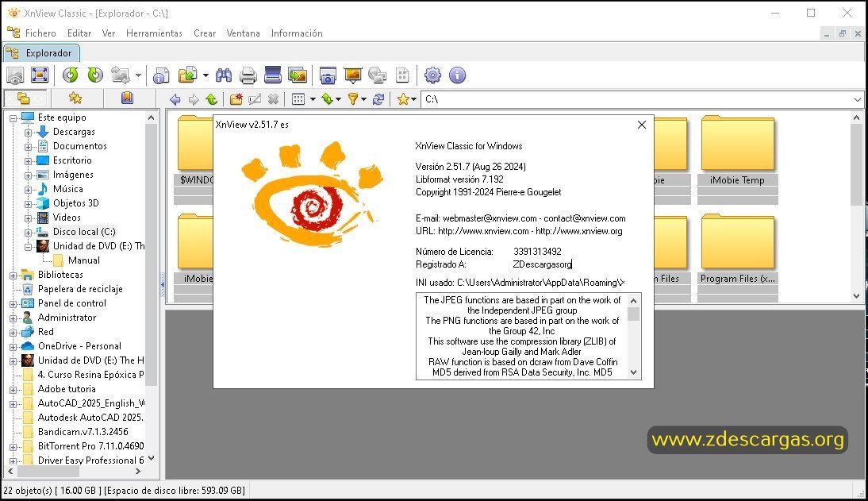Open the Ventana menu
Image resolution: width=868 pixels, height=501 pixels.
pos(243,33)
